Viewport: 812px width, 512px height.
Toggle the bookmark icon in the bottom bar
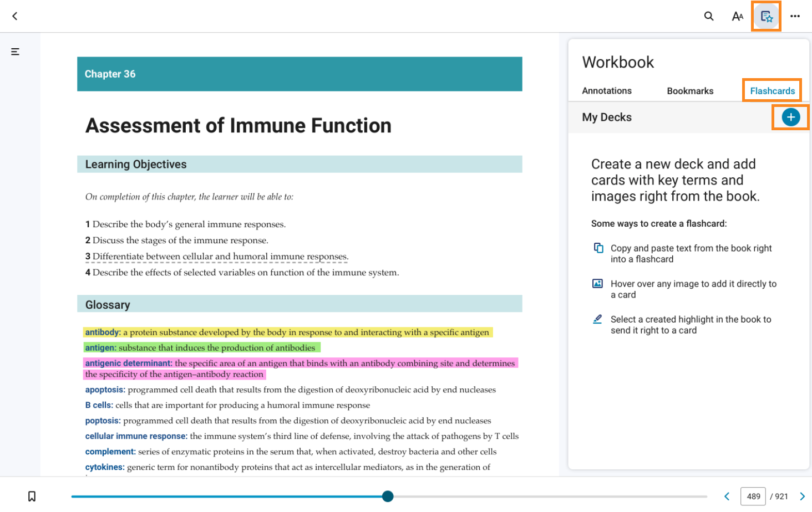tap(32, 496)
